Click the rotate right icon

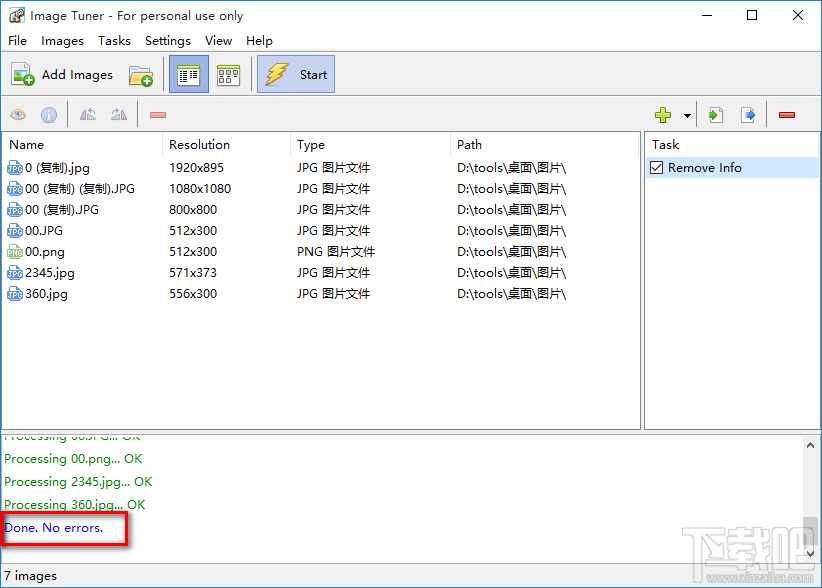point(119,115)
